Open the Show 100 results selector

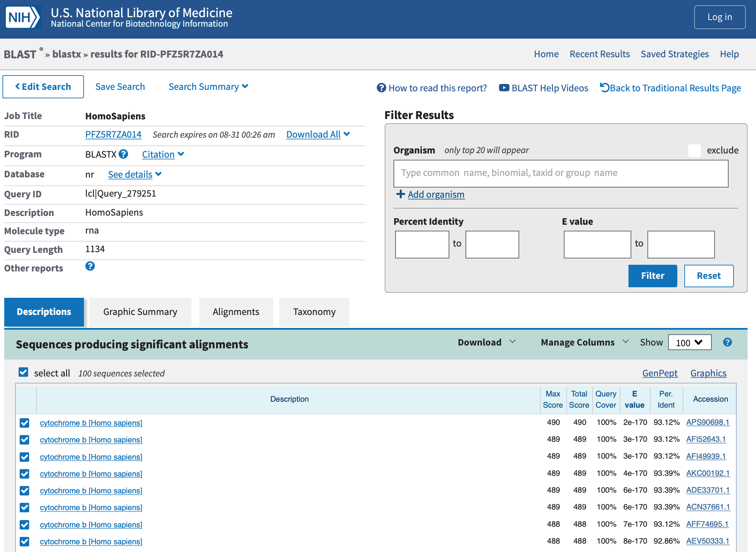pos(690,342)
